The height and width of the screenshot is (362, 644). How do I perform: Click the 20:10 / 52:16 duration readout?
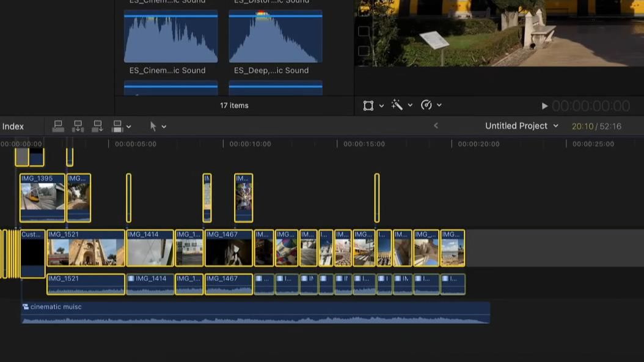(x=596, y=126)
